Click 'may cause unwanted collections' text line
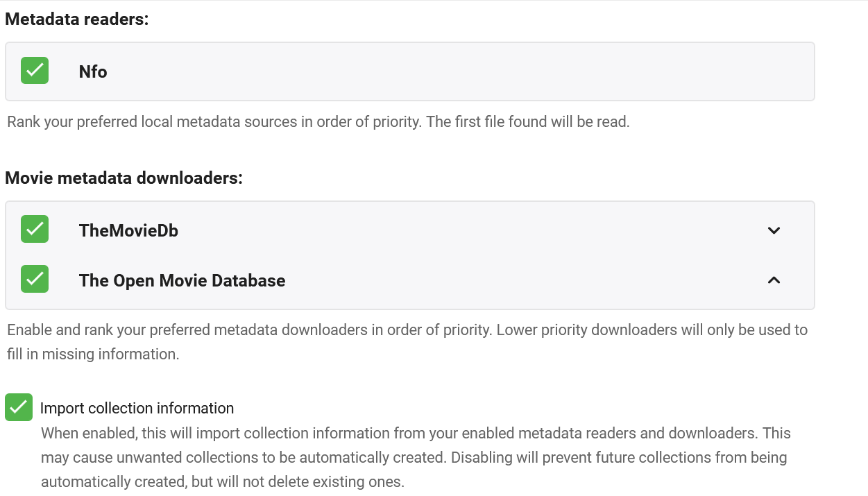Image resolution: width=868 pixels, height=496 pixels. pos(414,457)
